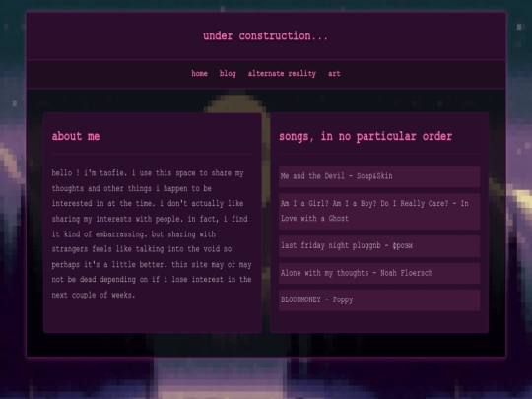Open the home navigation link
This screenshot has width=532, height=399.
tap(199, 74)
